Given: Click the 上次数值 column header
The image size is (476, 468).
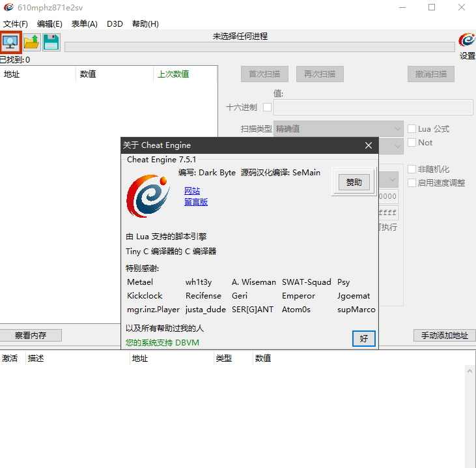Looking at the screenshot, I should coord(185,74).
